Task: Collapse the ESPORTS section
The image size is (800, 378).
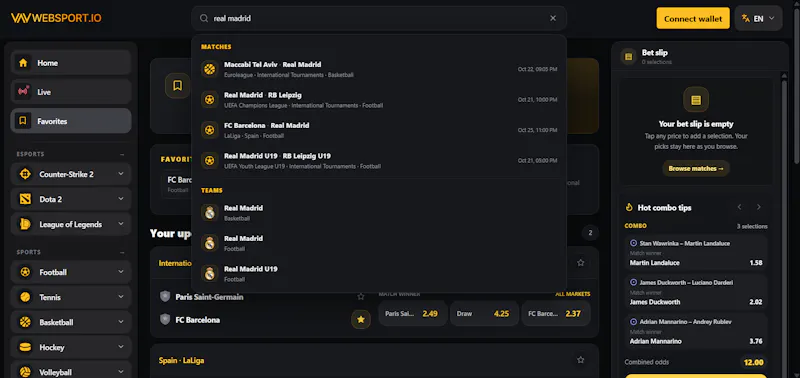Action: click(x=122, y=154)
